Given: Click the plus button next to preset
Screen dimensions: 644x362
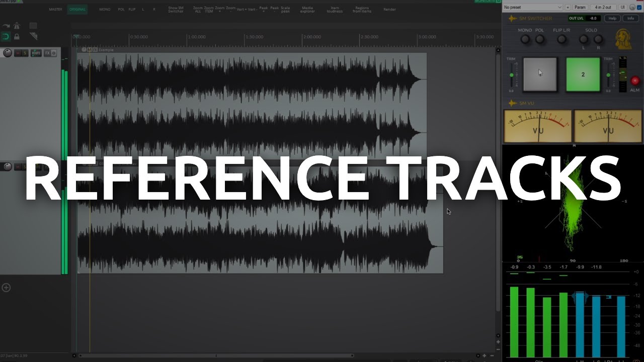Looking at the screenshot, I should click(568, 7).
